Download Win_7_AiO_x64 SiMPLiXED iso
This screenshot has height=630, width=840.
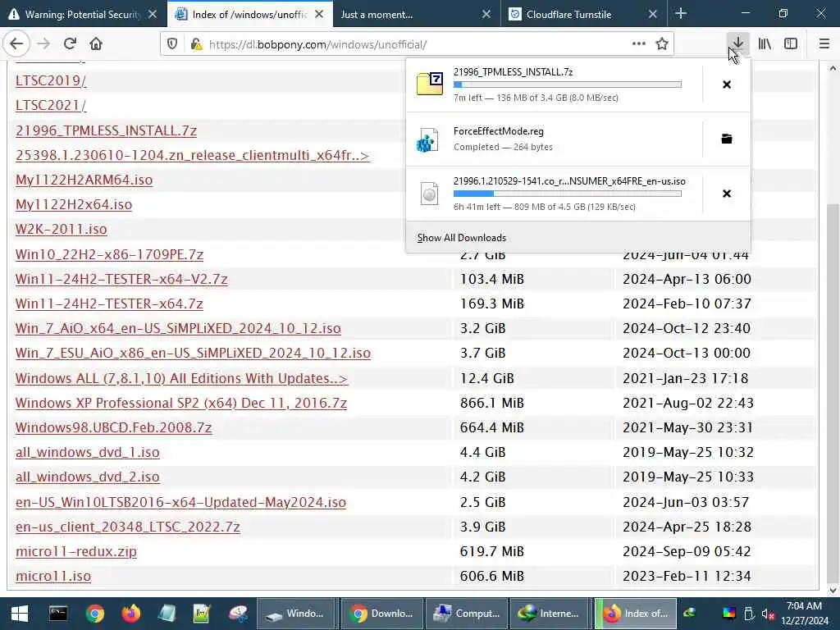tap(178, 328)
